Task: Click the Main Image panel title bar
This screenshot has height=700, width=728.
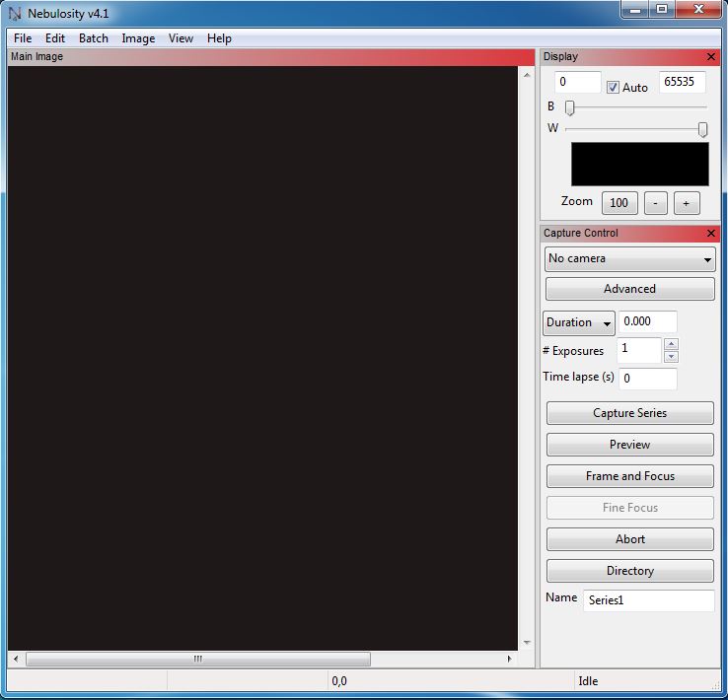Action: (271, 56)
